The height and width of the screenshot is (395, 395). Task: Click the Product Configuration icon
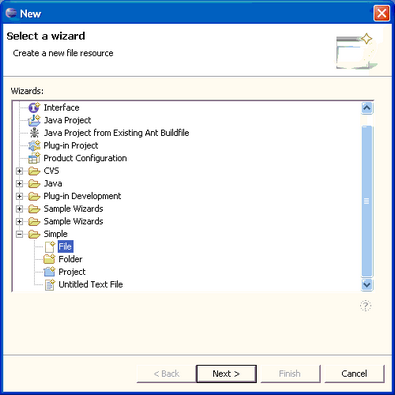click(34, 158)
